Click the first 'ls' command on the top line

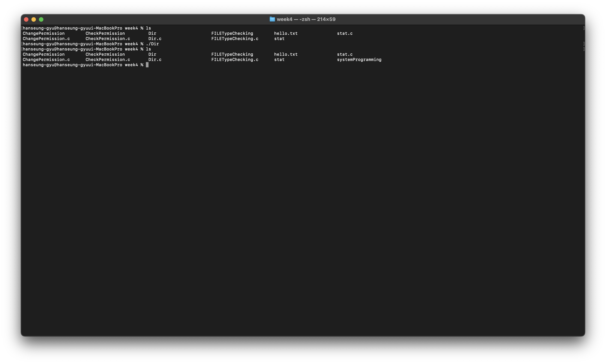[x=148, y=28]
